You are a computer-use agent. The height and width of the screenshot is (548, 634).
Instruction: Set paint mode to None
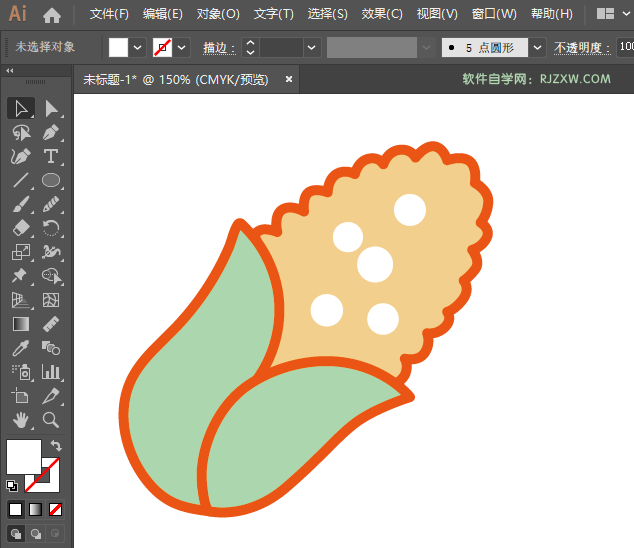[x=56, y=509]
